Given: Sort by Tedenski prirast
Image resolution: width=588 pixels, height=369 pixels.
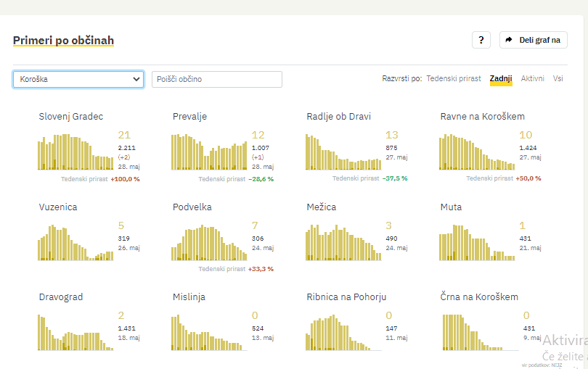Looking at the screenshot, I should pos(453,78).
